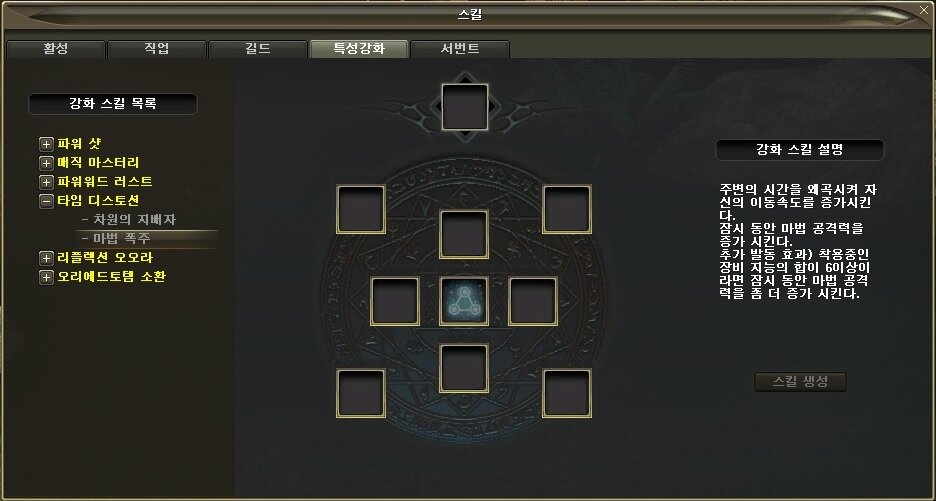Expand the 리플렉션 오오라 entry
The height and width of the screenshot is (501, 936).
point(46,258)
